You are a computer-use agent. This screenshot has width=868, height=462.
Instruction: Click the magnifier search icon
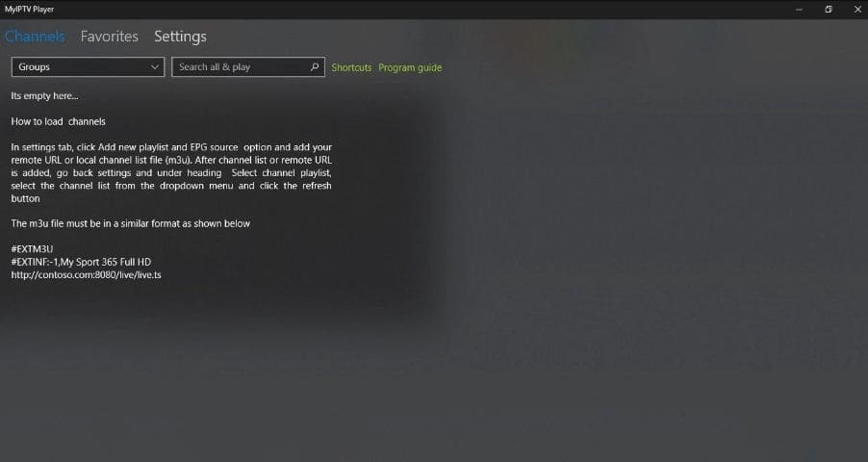click(315, 66)
